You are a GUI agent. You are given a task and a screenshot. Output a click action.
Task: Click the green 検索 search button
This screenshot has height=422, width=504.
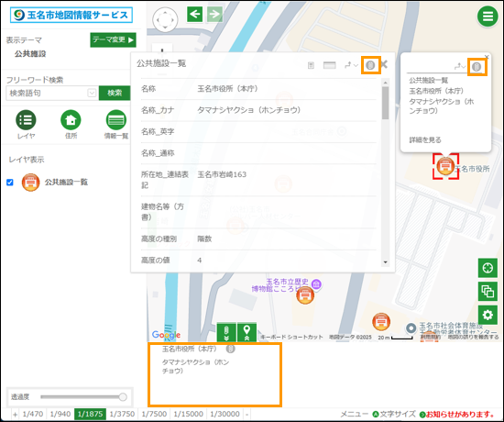115,93
